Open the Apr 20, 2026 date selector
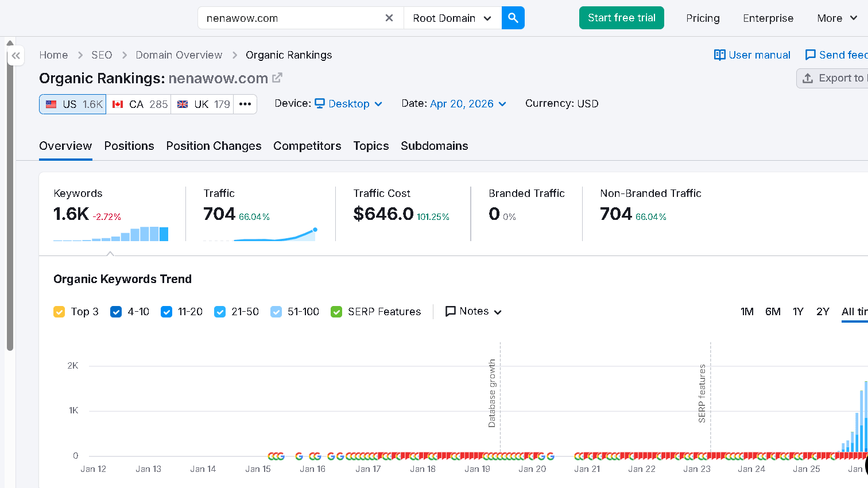 [463, 103]
